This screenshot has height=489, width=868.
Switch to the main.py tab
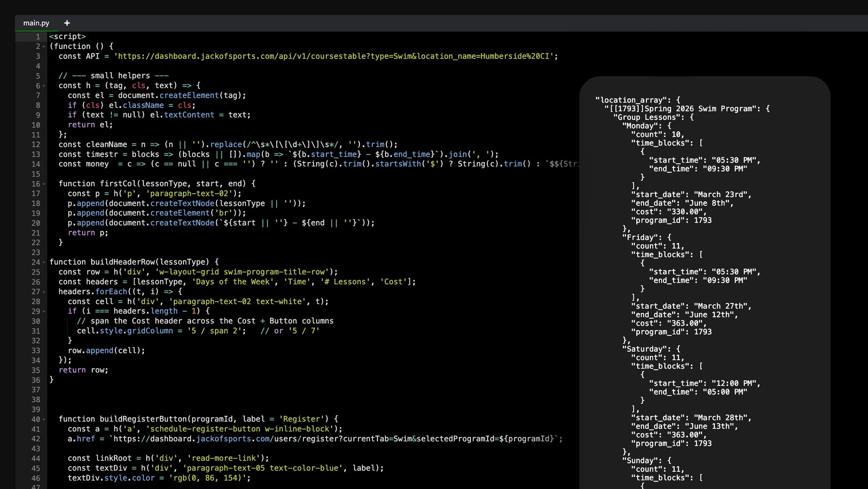[36, 23]
